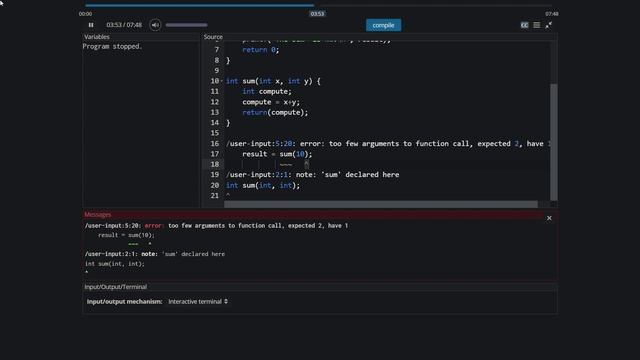Open the transcript list icon
The image size is (640, 360).
pos(537,25)
